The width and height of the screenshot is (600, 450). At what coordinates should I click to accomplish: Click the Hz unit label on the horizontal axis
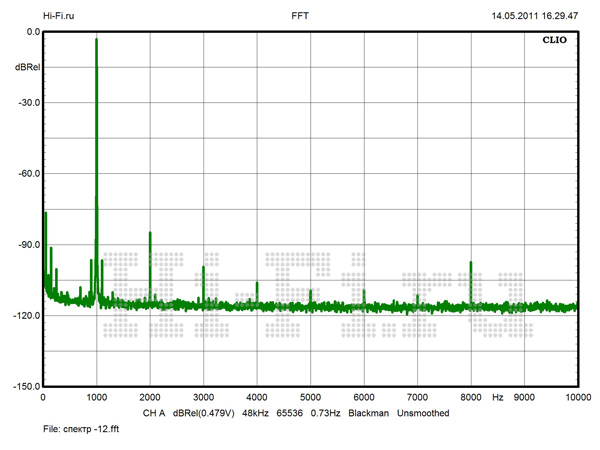(497, 397)
